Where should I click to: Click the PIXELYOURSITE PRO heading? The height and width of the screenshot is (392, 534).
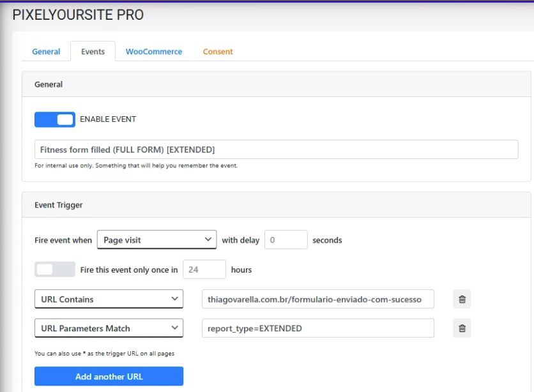coord(78,15)
